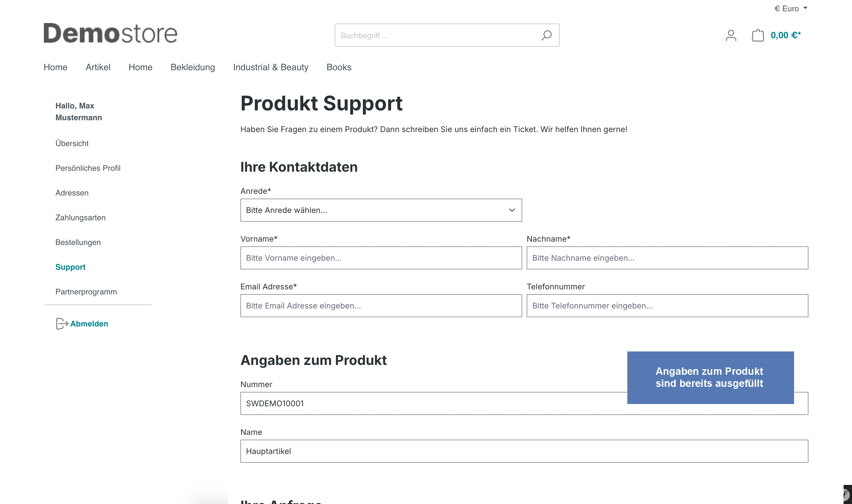Screen dimensions: 852x504
Task: Open the second Home navigation item
Action: (x=140, y=67)
